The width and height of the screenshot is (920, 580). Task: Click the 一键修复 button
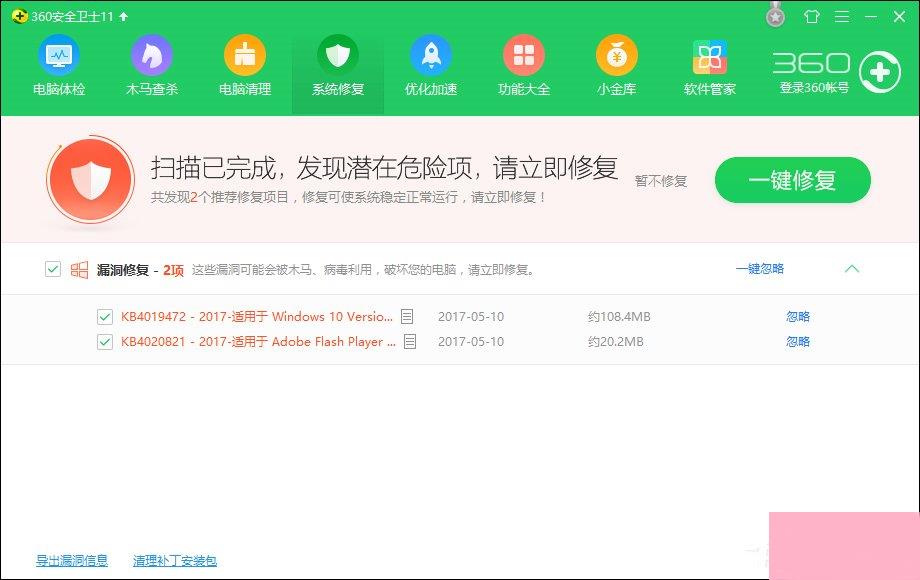coord(793,180)
